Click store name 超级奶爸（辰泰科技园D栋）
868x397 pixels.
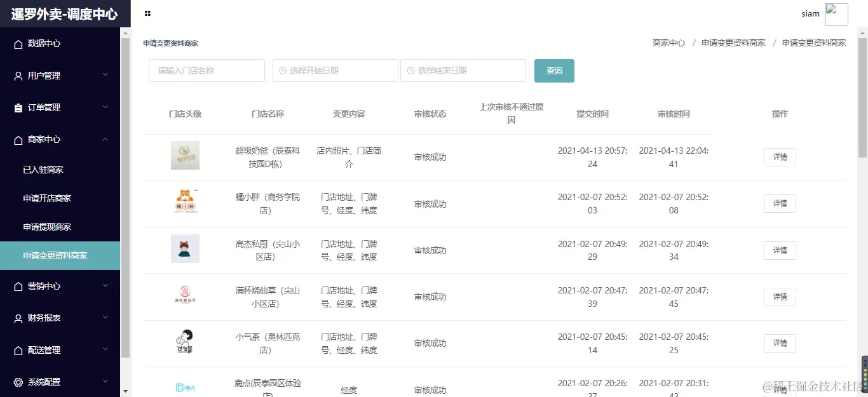(x=268, y=158)
